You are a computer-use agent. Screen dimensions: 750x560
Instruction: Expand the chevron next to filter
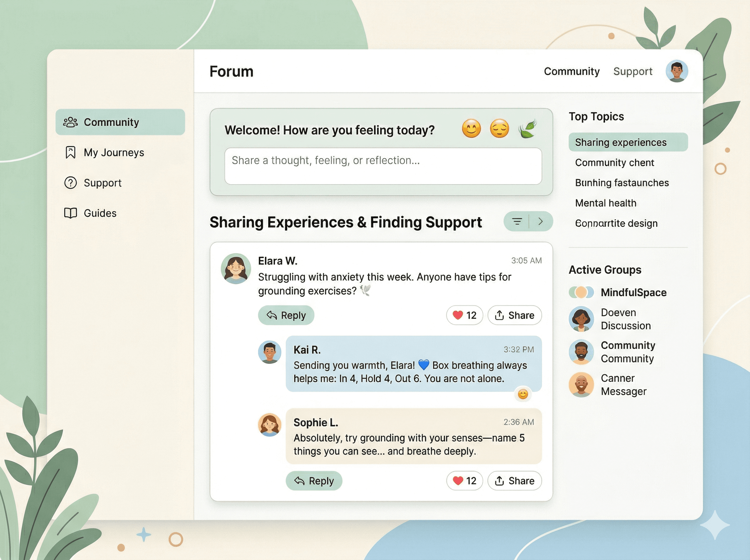coord(541,222)
